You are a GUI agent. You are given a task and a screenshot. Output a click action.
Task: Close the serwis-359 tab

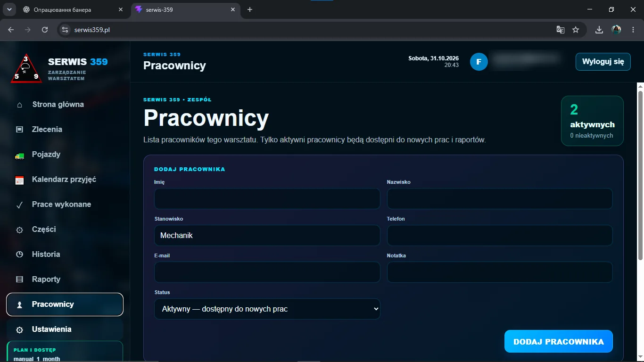(232, 9)
